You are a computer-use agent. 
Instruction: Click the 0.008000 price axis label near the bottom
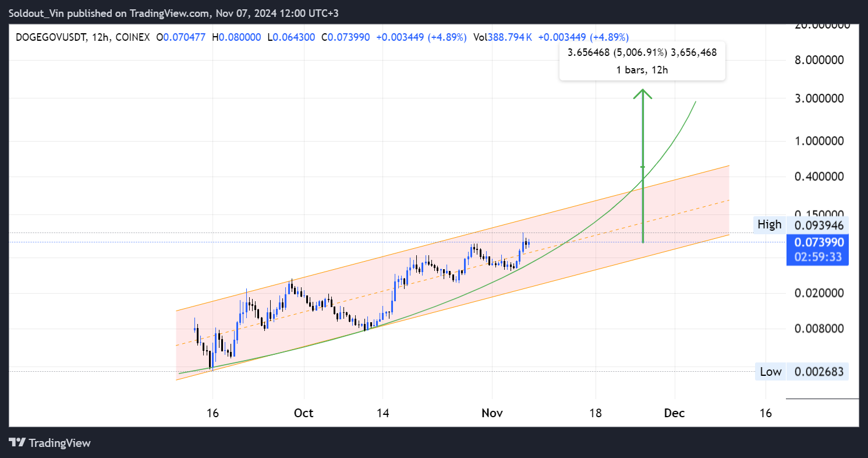click(818, 329)
